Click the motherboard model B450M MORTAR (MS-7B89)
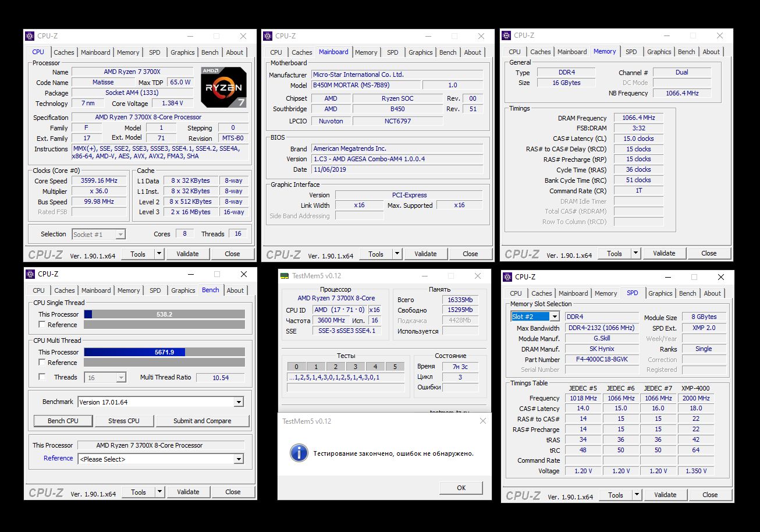This screenshot has width=760, height=532. [365, 85]
